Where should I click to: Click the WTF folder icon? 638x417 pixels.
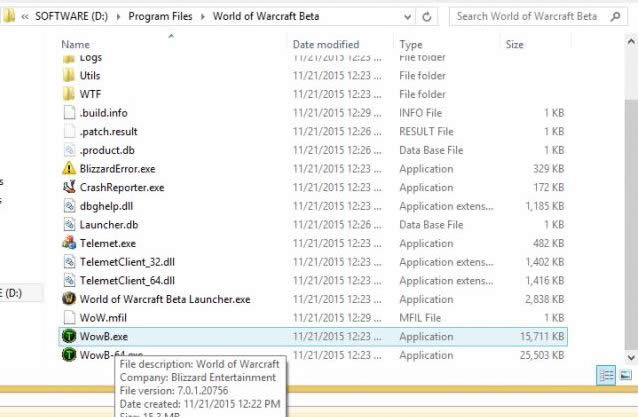point(68,94)
